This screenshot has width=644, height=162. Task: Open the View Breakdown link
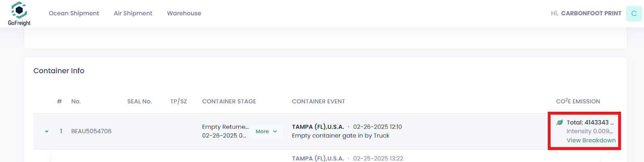coord(591,140)
